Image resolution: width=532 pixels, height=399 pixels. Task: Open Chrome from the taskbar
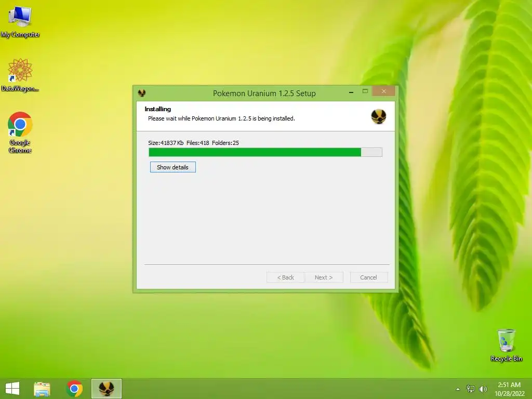(x=75, y=389)
